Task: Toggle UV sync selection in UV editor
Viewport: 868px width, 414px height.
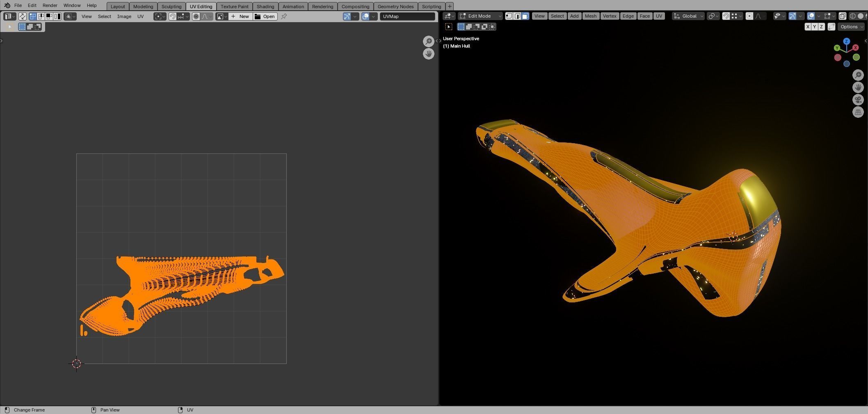Action: (23, 16)
